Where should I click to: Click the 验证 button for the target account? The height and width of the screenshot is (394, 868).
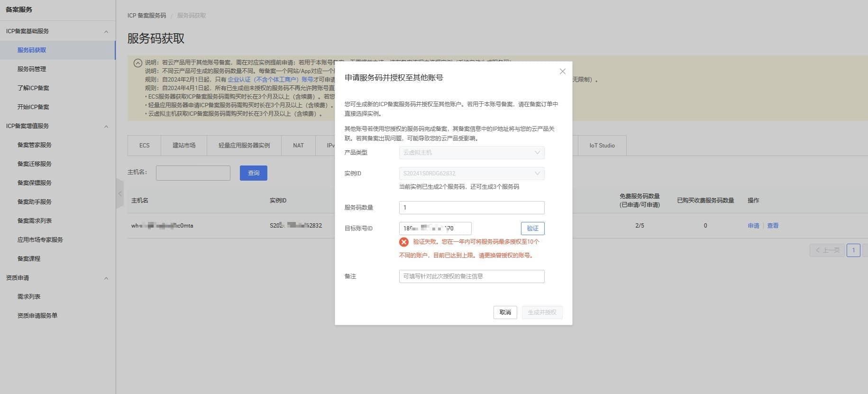[532, 229]
